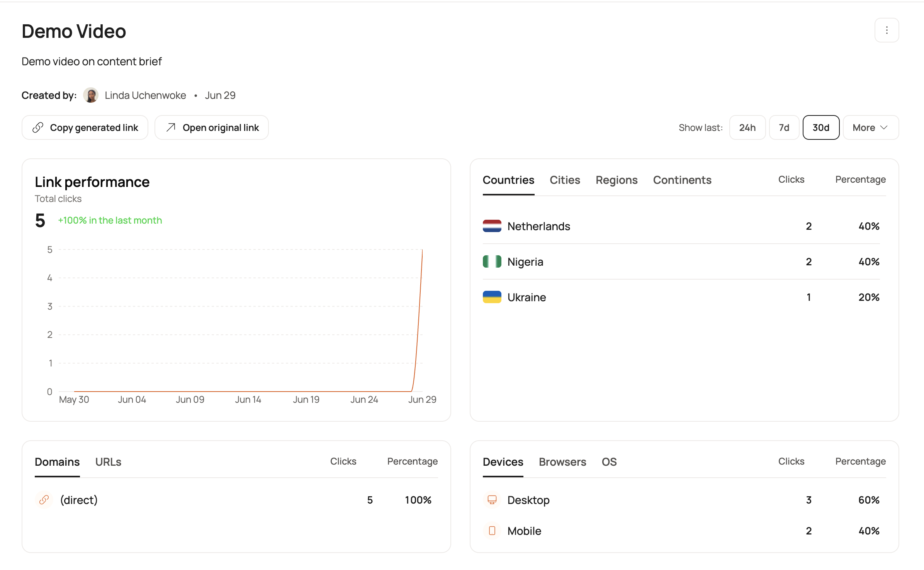
Task: Select the Devices tab
Action: click(x=503, y=462)
